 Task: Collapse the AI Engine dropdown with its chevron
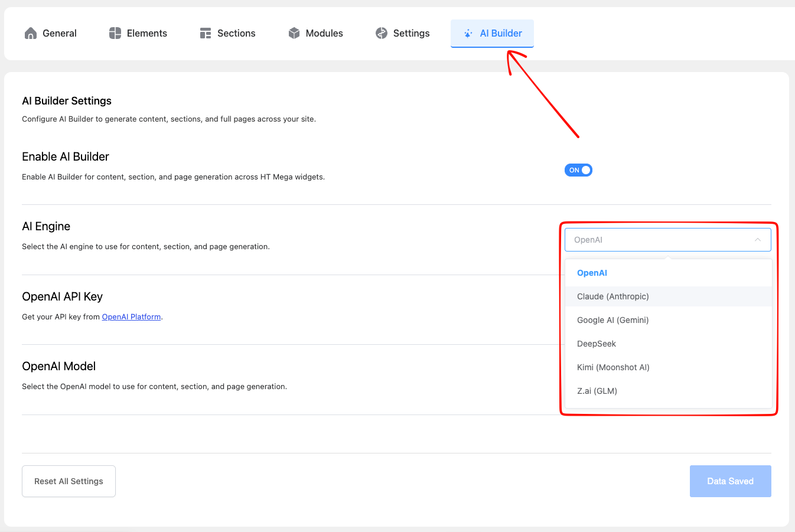click(758, 240)
